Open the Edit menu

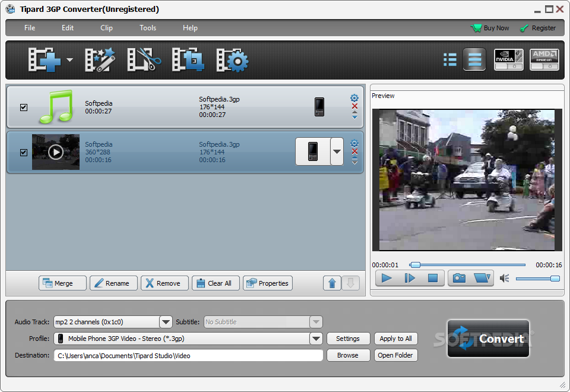(68, 28)
